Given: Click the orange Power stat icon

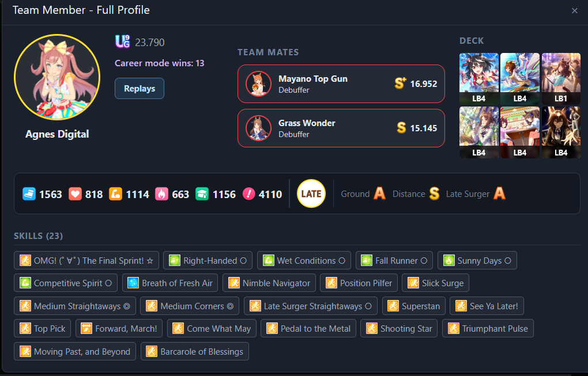Looking at the screenshot, I should (x=115, y=194).
